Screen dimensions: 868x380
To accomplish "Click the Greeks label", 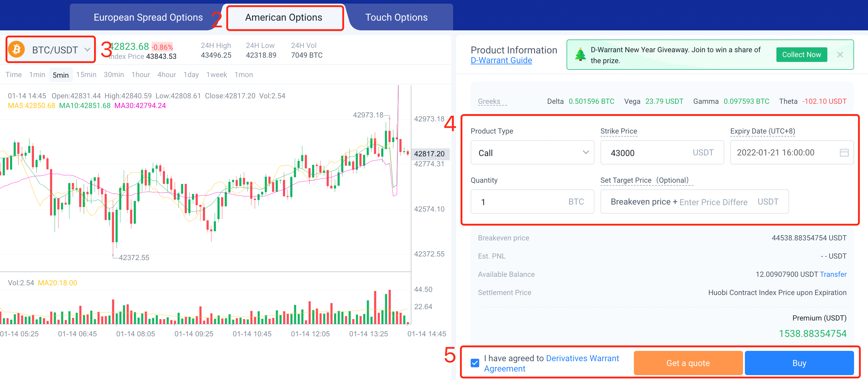I will (x=489, y=101).
